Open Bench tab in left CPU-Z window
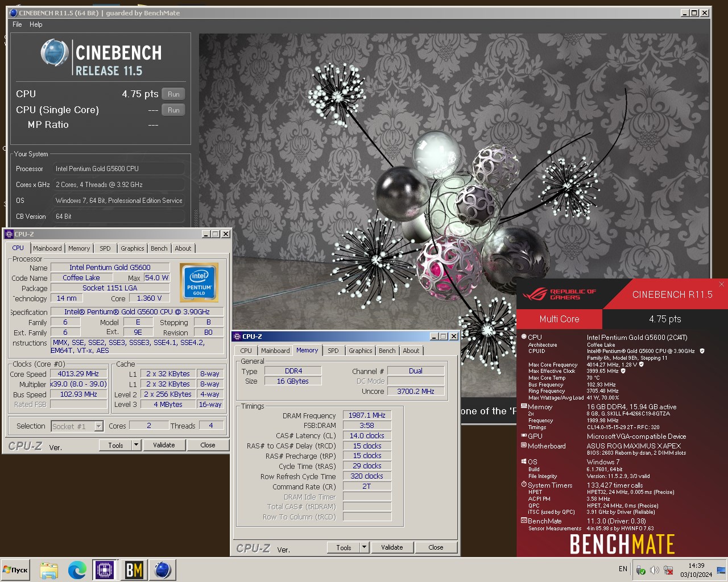The height and width of the screenshot is (582, 728). (159, 248)
